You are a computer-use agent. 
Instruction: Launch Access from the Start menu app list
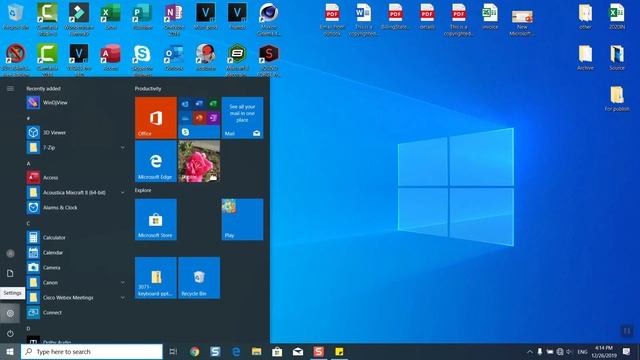[x=76, y=178]
